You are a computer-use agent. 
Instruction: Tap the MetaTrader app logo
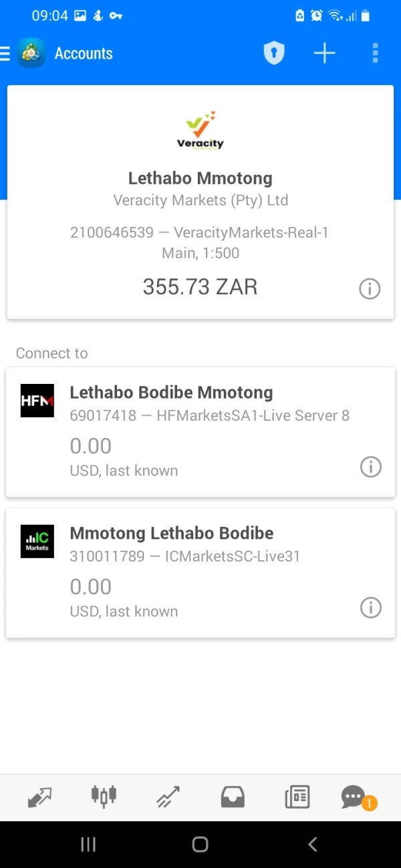pyautogui.click(x=31, y=53)
